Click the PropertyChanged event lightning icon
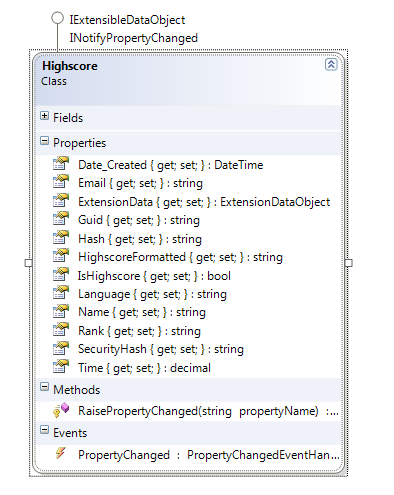394x495 pixels. [60, 453]
